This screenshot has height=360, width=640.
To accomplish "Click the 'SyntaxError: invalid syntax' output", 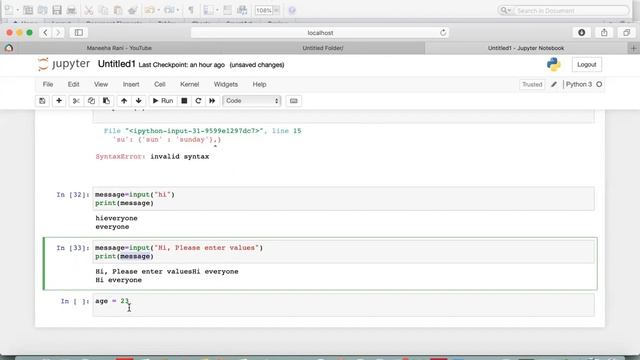I will pos(152,157).
